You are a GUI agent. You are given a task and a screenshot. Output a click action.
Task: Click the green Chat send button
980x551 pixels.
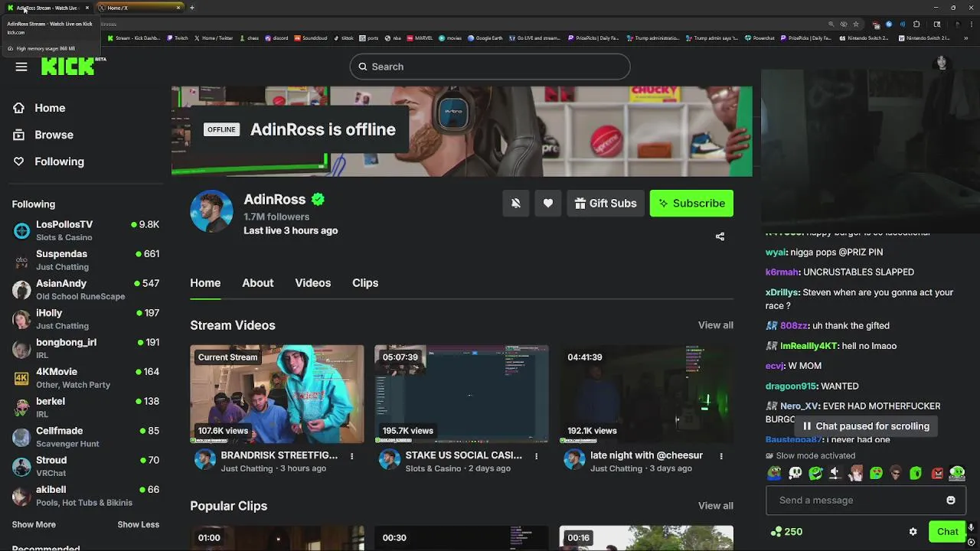coord(947,532)
